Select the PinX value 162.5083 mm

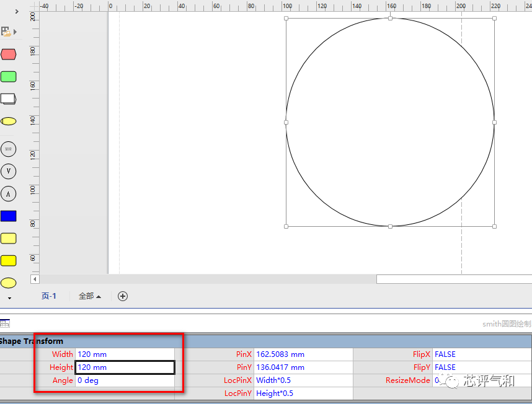coord(303,354)
